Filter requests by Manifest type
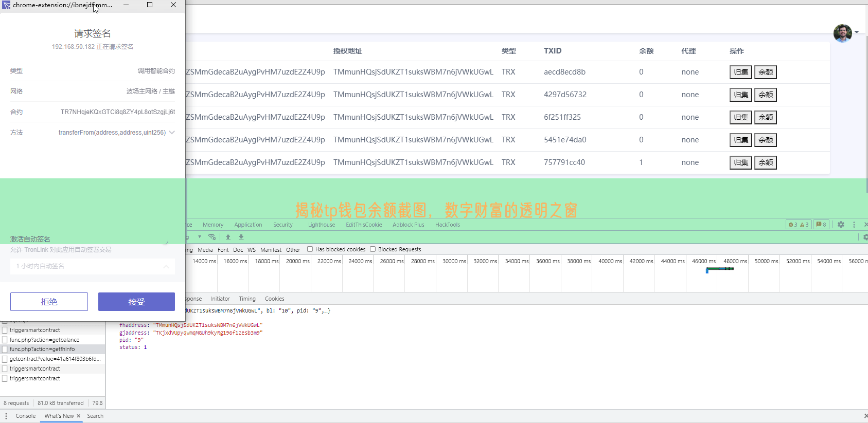 (x=271, y=250)
